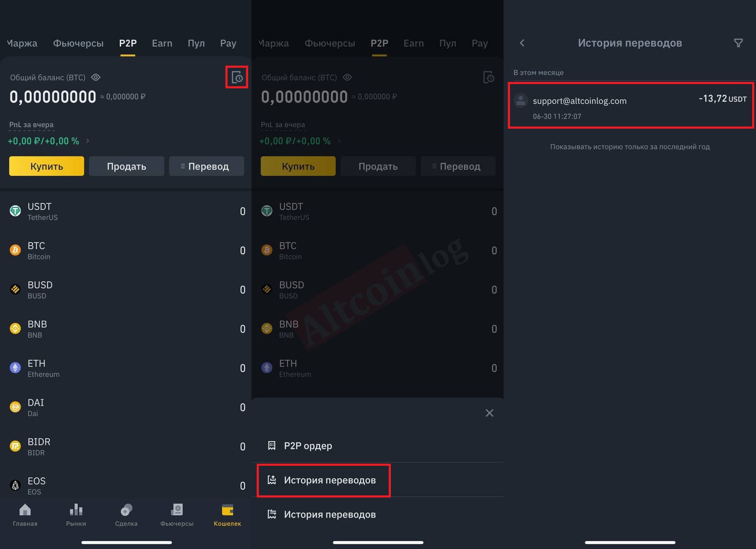Tap the Продать button in left screen
The height and width of the screenshot is (549, 756).
tap(126, 166)
